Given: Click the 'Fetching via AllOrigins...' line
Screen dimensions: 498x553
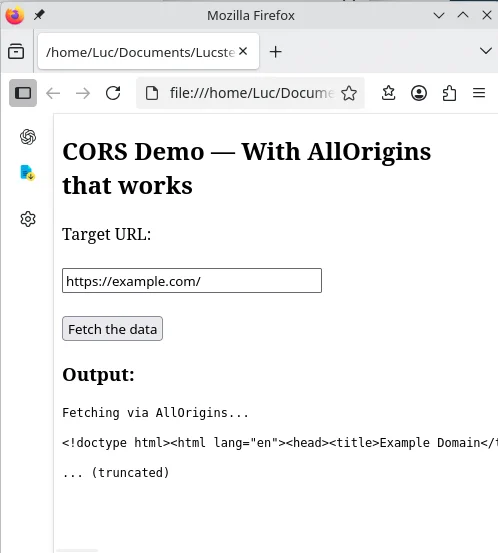Looking at the screenshot, I should [156, 413].
